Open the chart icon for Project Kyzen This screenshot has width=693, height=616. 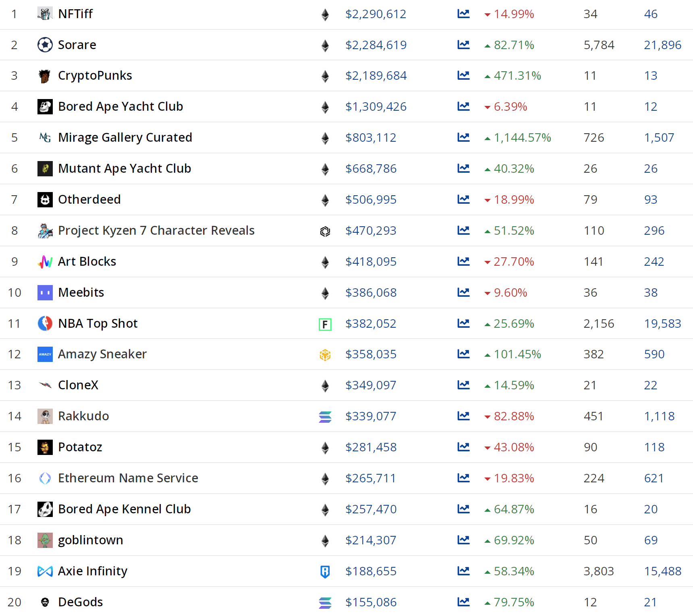463,231
